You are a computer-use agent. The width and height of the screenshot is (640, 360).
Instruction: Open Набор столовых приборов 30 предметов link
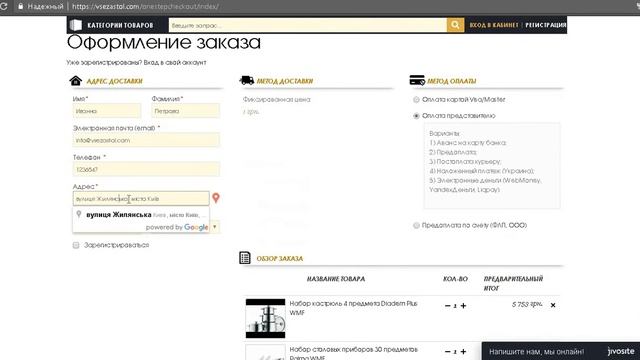(353, 353)
